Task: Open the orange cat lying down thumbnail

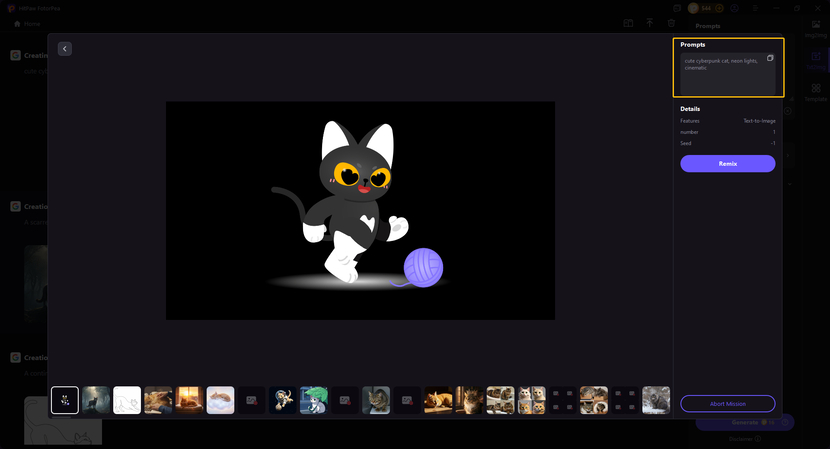Action: click(x=438, y=400)
